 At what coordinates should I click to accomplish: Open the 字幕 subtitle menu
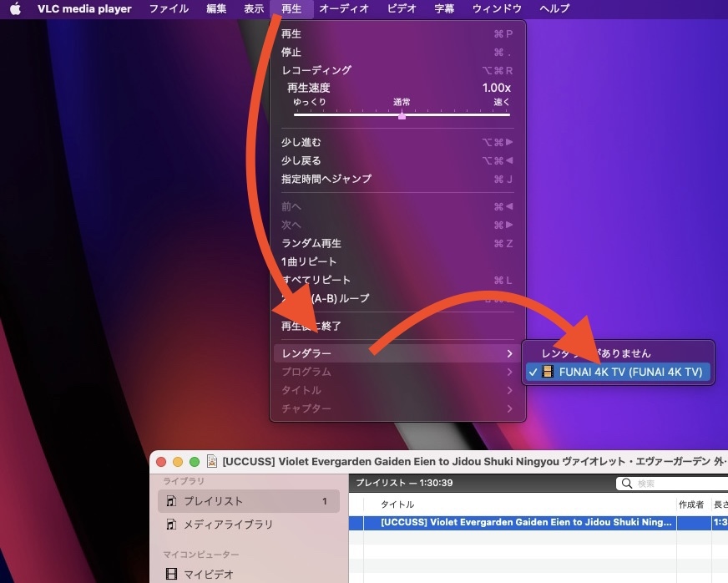[444, 9]
